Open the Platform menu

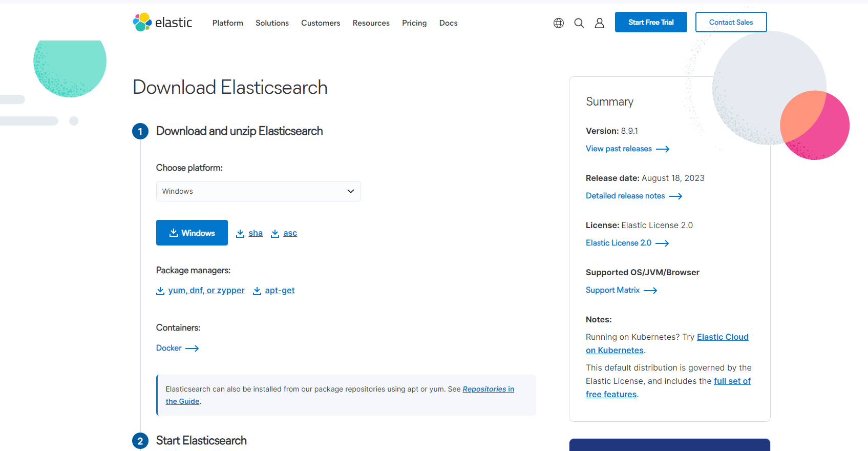[228, 23]
